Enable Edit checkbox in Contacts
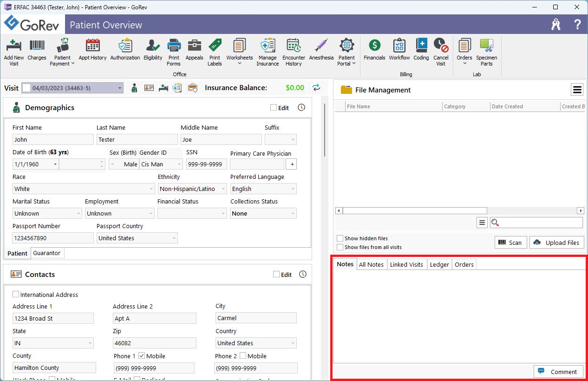Image resolution: width=588 pixels, height=381 pixels. click(276, 274)
